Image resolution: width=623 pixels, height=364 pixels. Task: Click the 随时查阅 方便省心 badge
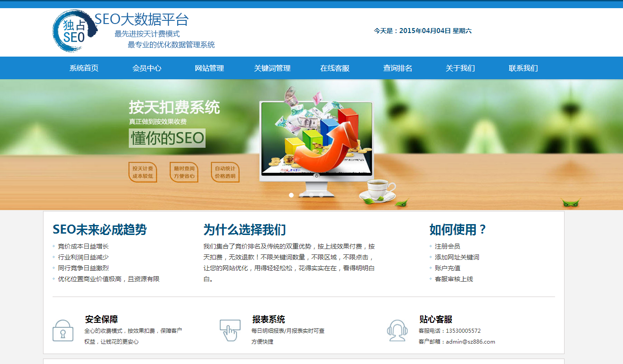tap(184, 172)
